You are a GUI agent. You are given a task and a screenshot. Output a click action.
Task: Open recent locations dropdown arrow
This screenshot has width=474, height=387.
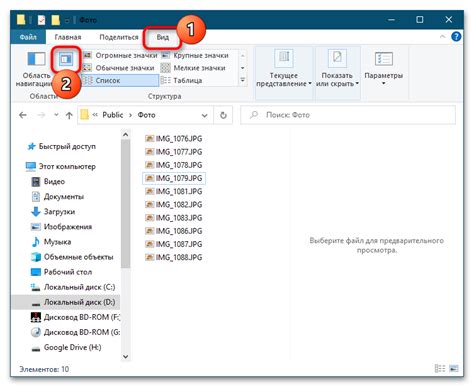[56, 115]
